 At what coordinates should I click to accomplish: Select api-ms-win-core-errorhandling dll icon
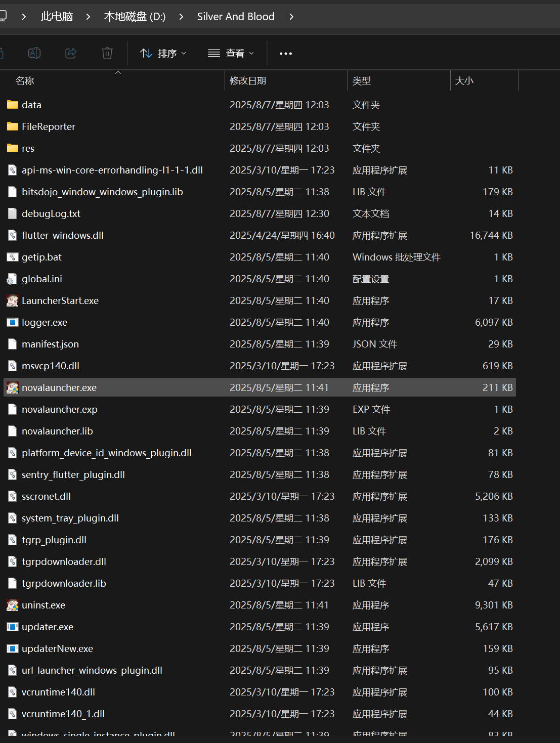pos(13,170)
